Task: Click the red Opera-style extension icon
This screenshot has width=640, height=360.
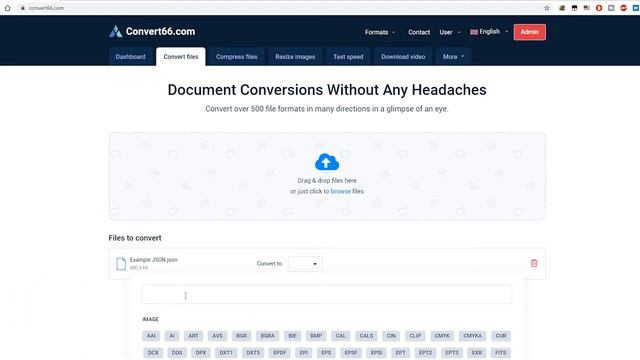Action: click(599, 8)
